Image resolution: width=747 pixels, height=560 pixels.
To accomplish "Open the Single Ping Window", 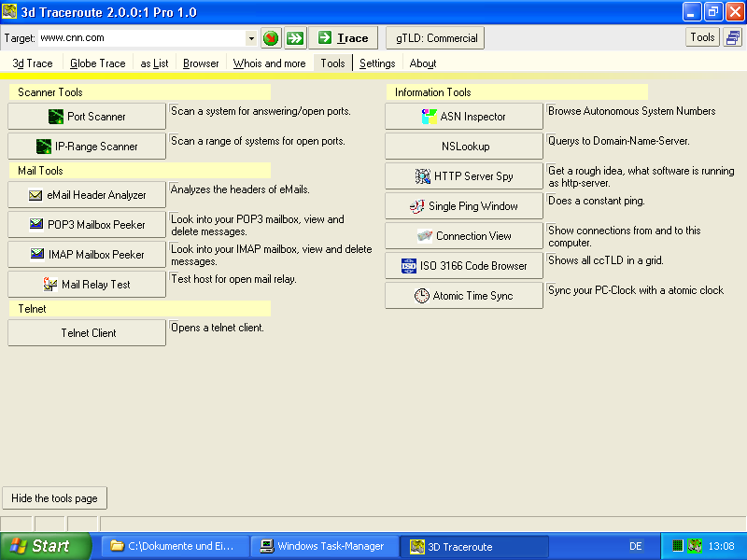I will 464,205.
